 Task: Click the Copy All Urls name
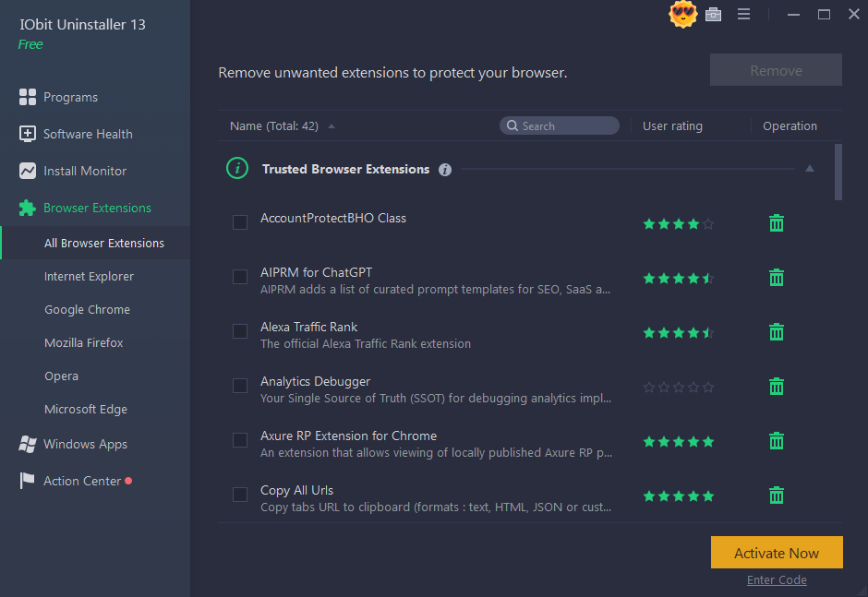tap(296, 490)
